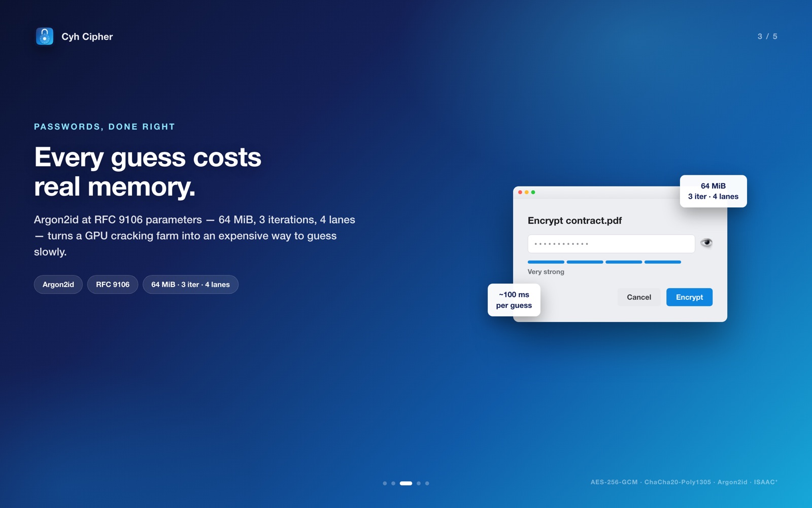The height and width of the screenshot is (508, 812).
Task: Go to the first slide pagination dot
Action: coord(385,483)
